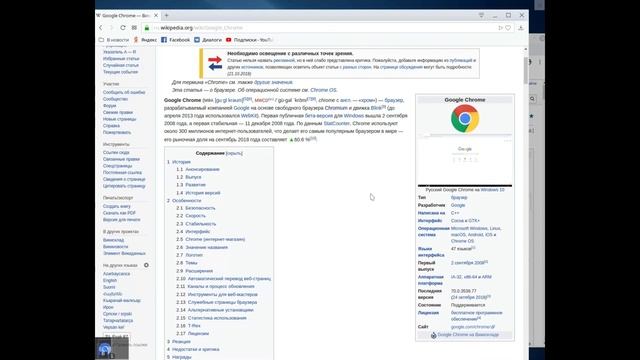Screen dimensions: 640x360
Task: Open the Подписки YouTube bookmark
Action: point(249,40)
